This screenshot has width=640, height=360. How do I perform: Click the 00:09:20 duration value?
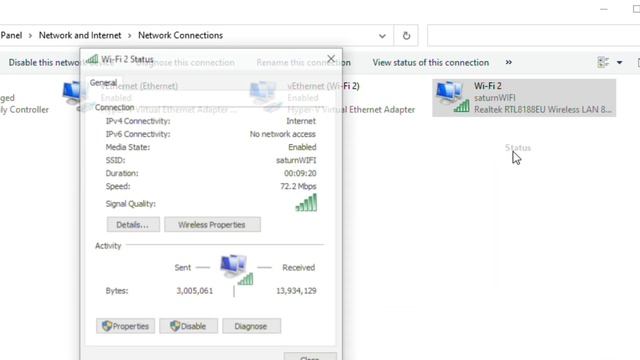coord(300,173)
